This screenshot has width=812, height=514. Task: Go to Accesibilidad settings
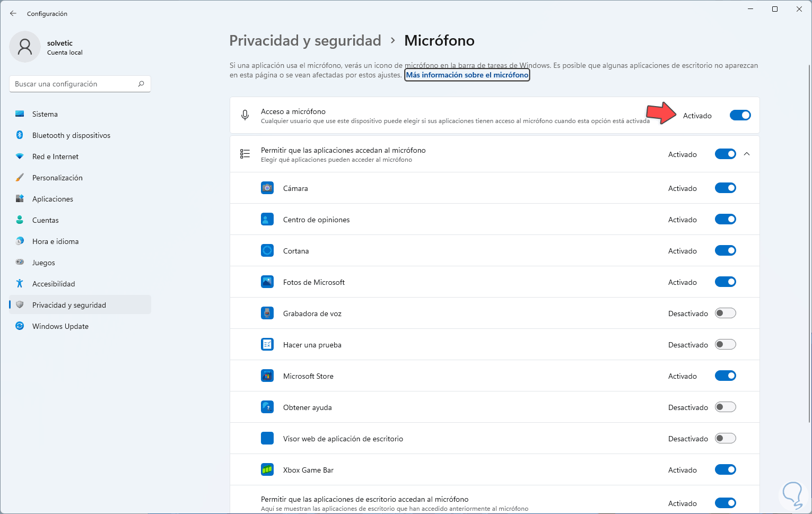(80, 284)
